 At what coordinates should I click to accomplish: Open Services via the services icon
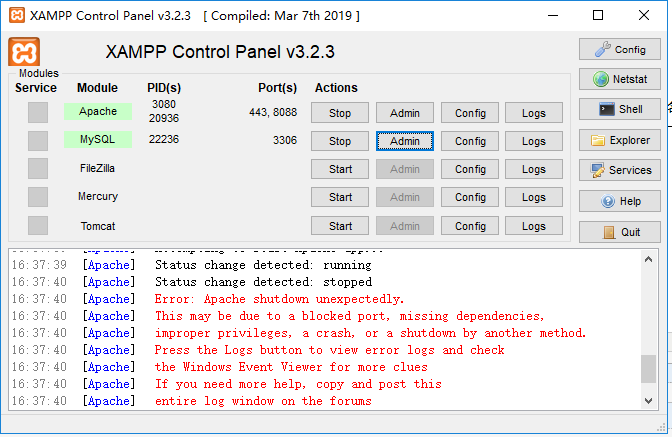click(620, 170)
